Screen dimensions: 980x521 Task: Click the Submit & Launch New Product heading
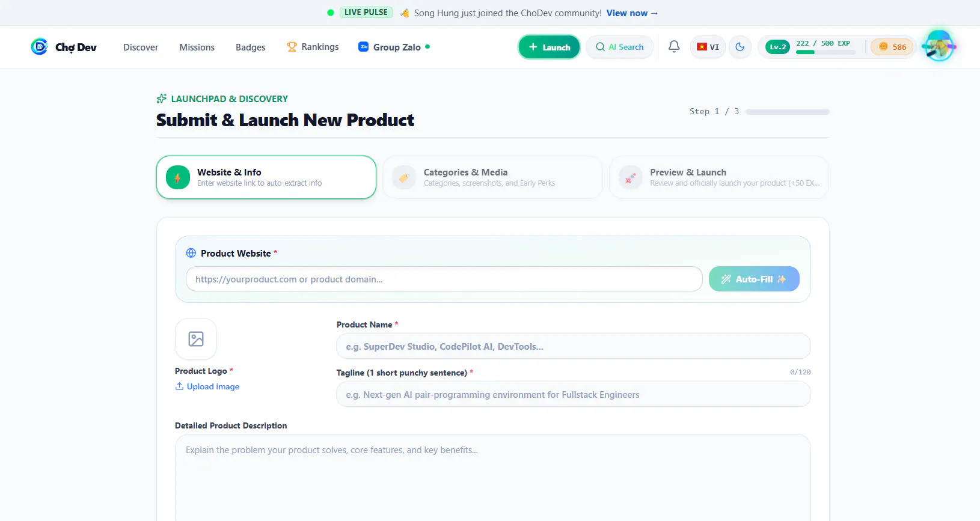285,120
